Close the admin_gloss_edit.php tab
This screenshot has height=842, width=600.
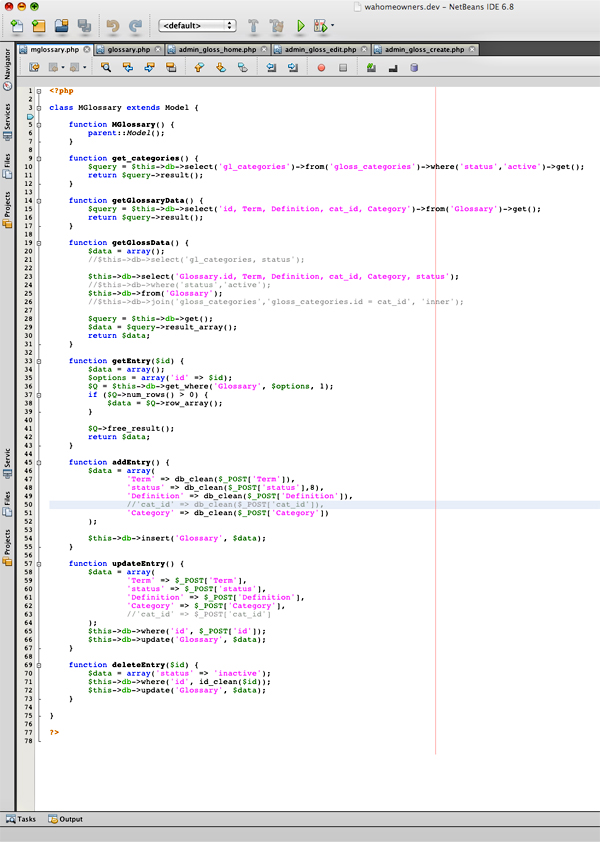point(364,49)
